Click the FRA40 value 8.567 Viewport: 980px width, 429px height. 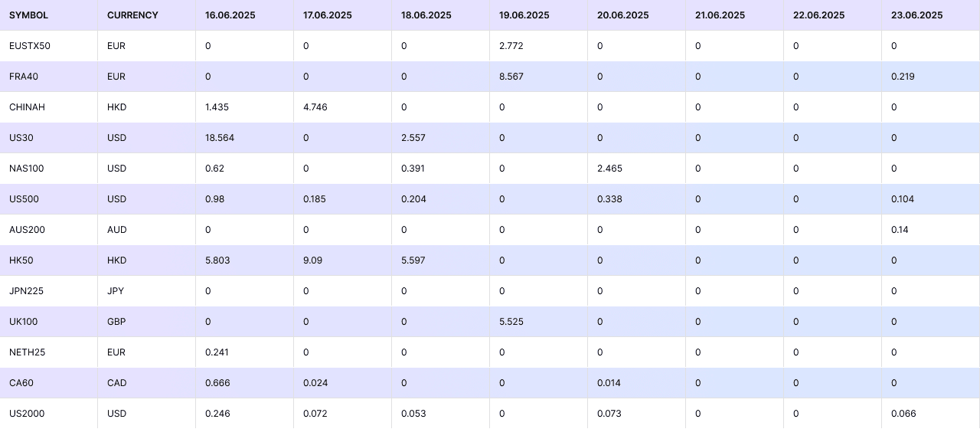pos(511,77)
